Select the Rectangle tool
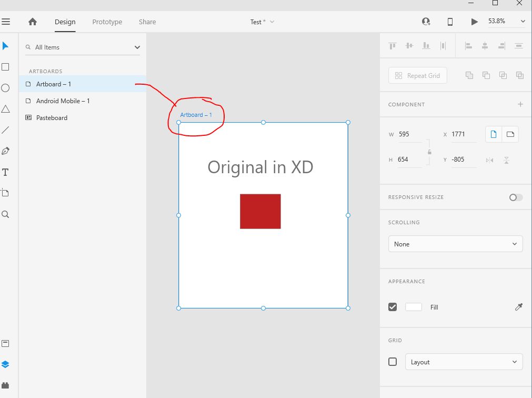 (6, 67)
